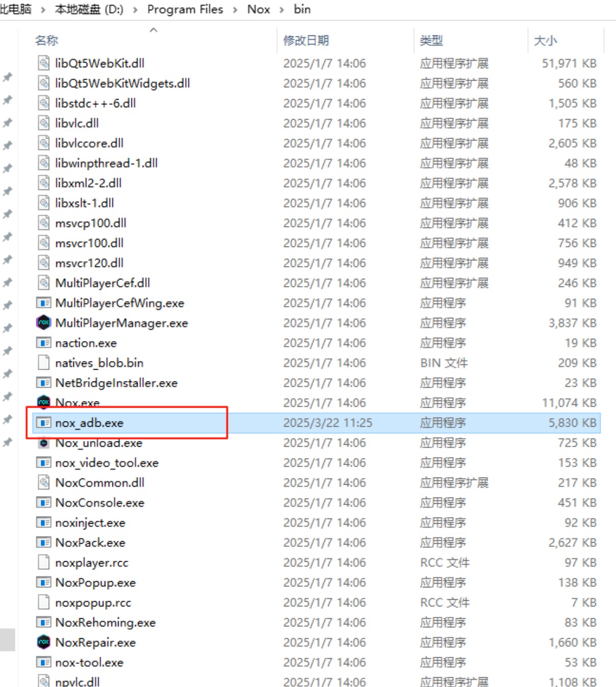Click the NoxPack.exe application icon
This screenshot has height=687, width=616.
click(x=44, y=543)
